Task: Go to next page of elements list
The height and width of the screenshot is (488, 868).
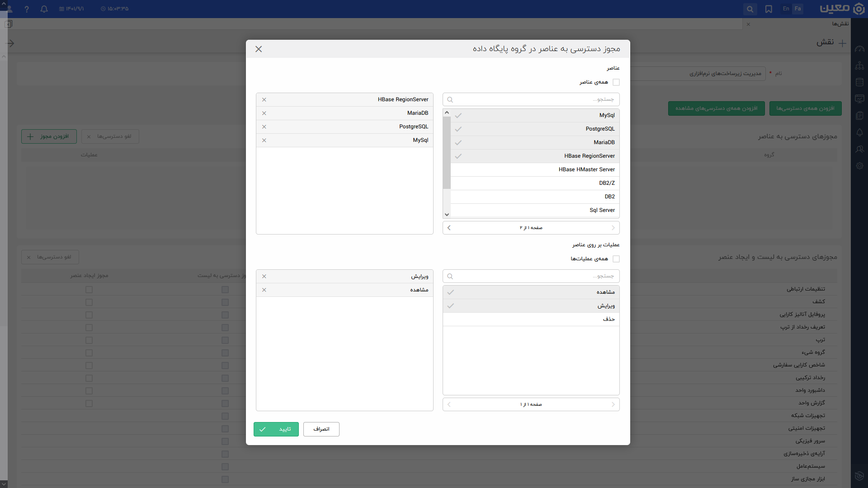Action: (449, 228)
